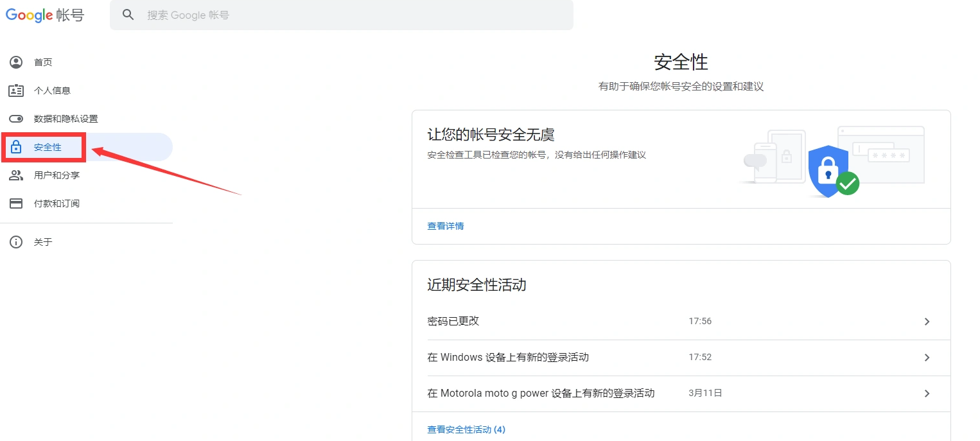
Task: Click the People & sharing icon
Action: coord(16,175)
